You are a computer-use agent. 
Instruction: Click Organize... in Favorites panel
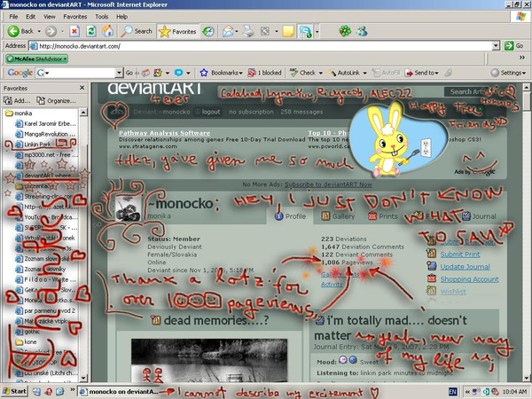(57, 101)
